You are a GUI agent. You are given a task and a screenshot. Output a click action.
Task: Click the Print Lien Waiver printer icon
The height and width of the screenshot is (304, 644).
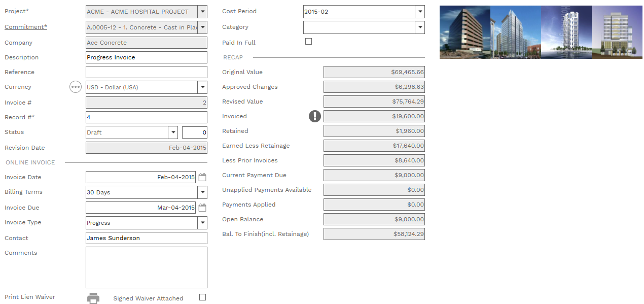[93, 298]
